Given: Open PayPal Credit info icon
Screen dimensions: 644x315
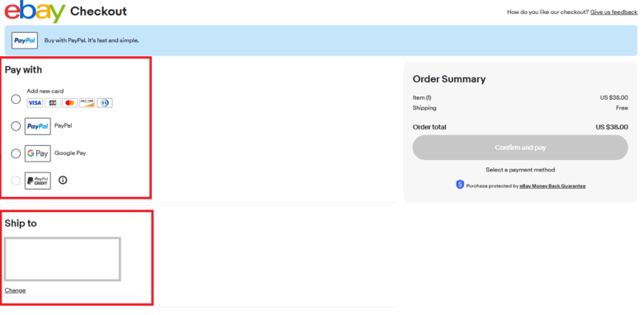Looking at the screenshot, I should coord(63,180).
